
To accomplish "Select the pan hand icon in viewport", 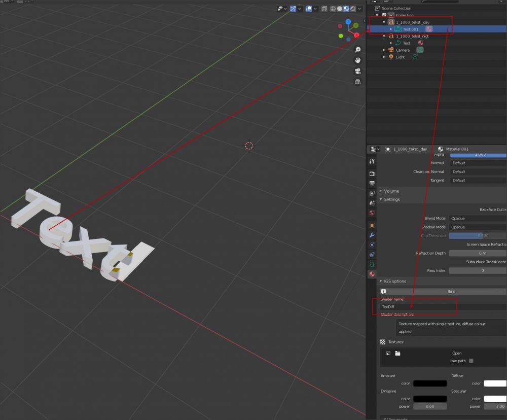I will (x=358, y=60).
